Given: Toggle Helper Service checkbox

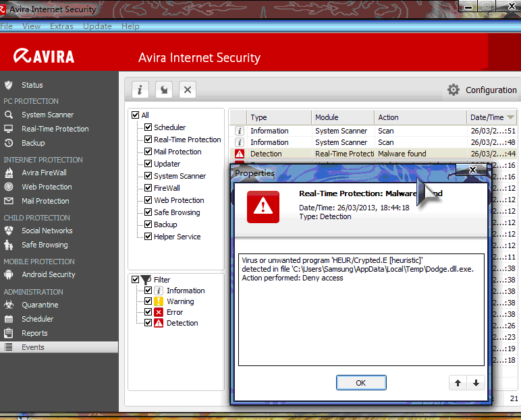Looking at the screenshot, I should click(148, 237).
